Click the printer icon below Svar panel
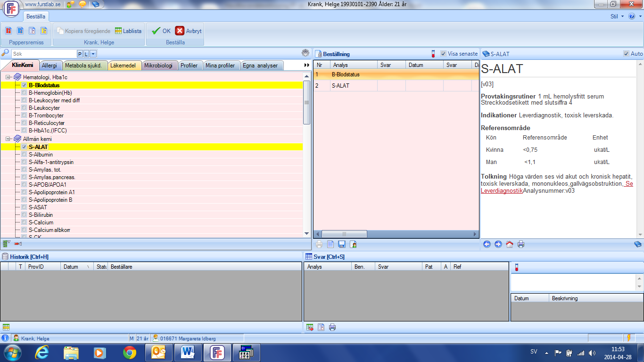The height and width of the screenshot is (362, 644). pos(332,327)
